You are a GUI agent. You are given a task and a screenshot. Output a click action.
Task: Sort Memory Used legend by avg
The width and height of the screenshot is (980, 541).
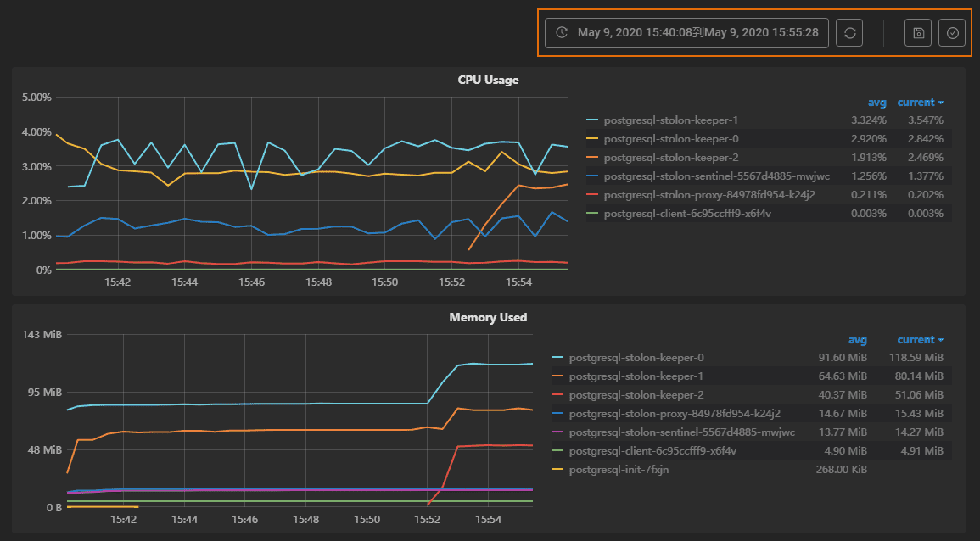click(857, 340)
